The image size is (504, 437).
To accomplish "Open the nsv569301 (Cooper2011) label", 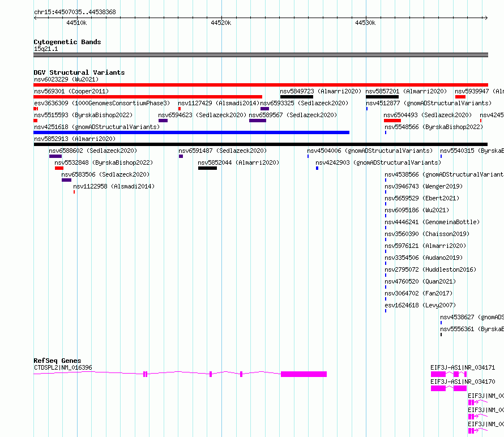I will coord(71,91).
